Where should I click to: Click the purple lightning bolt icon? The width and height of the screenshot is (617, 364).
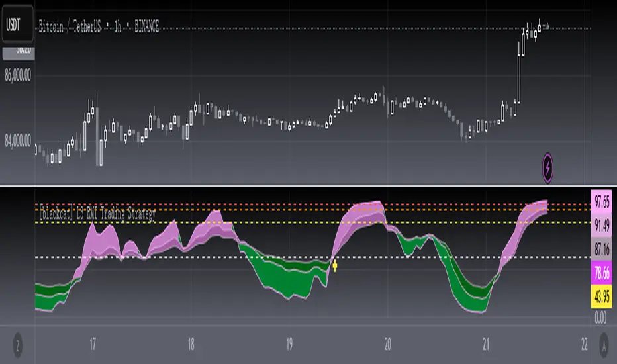tap(547, 168)
